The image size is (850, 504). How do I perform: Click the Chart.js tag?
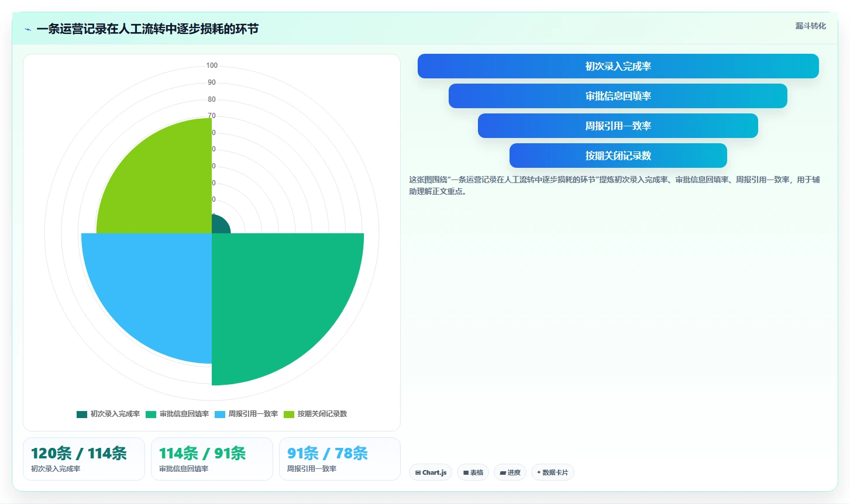pyautogui.click(x=431, y=472)
